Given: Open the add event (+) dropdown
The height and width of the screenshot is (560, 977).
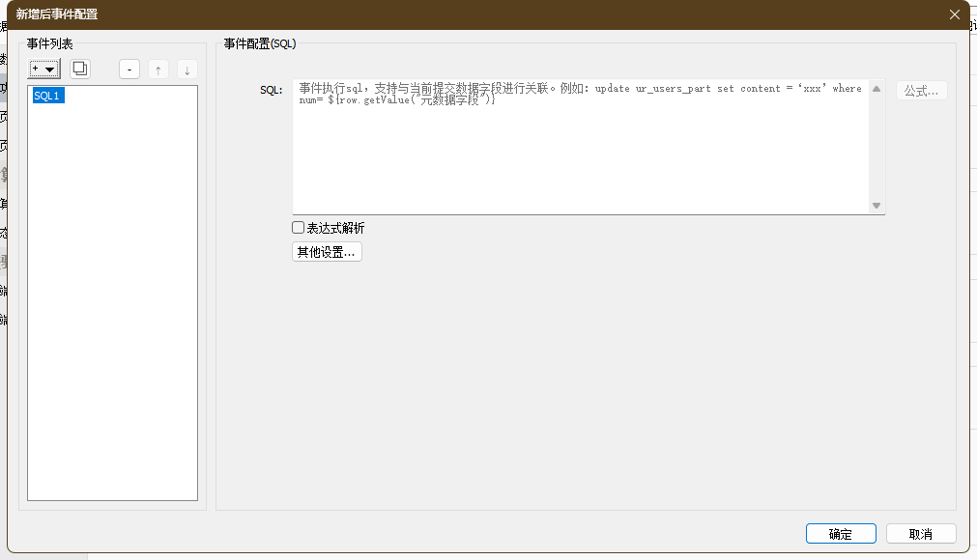Looking at the screenshot, I should coord(44,70).
